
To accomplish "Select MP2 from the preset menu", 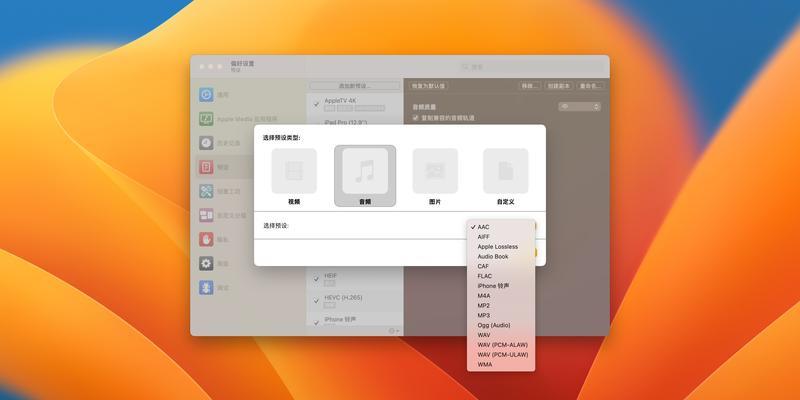I will point(501,306).
